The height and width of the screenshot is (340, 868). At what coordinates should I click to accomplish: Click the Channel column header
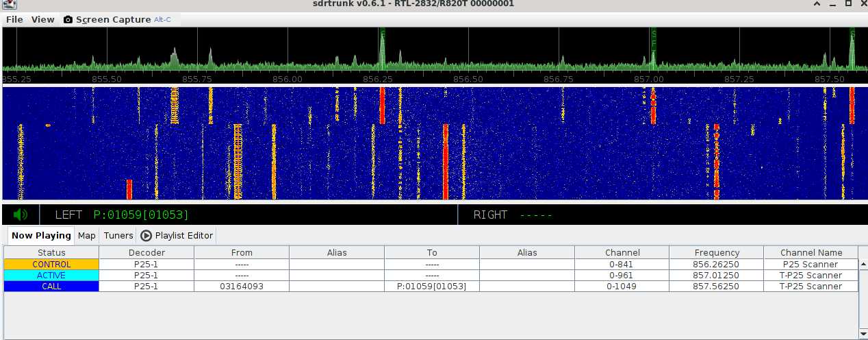click(x=622, y=253)
